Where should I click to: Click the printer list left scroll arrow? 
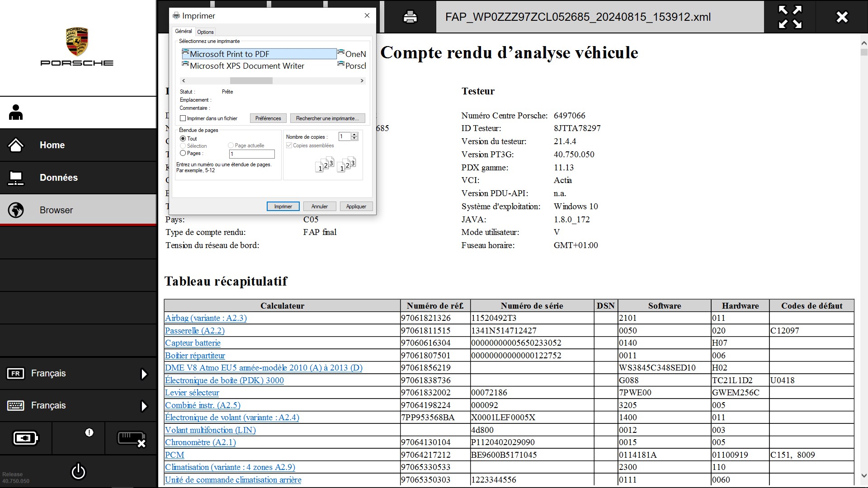(x=183, y=81)
